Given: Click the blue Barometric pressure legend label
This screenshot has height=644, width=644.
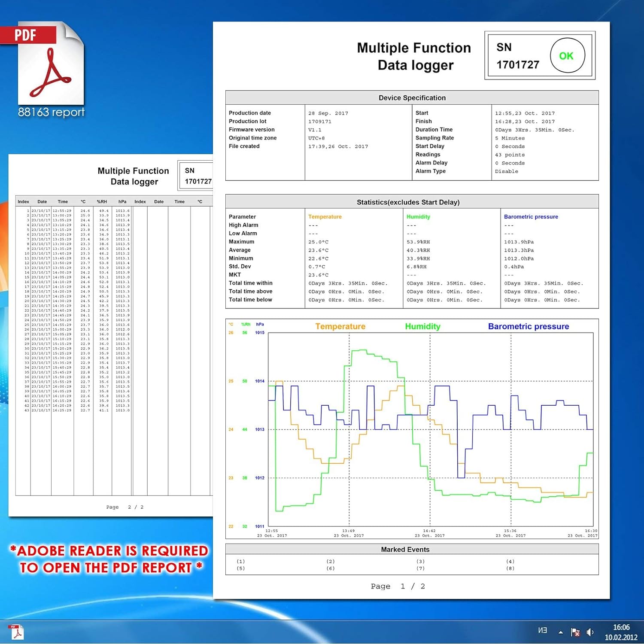Looking at the screenshot, I should click(x=528, y=326).
